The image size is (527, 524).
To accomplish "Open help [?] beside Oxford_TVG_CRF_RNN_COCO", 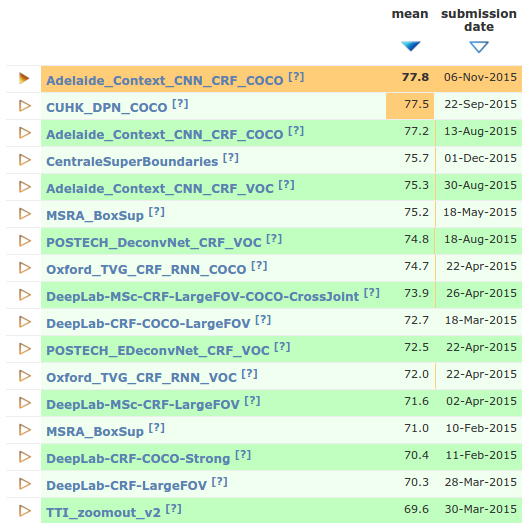I will point(259,266).
